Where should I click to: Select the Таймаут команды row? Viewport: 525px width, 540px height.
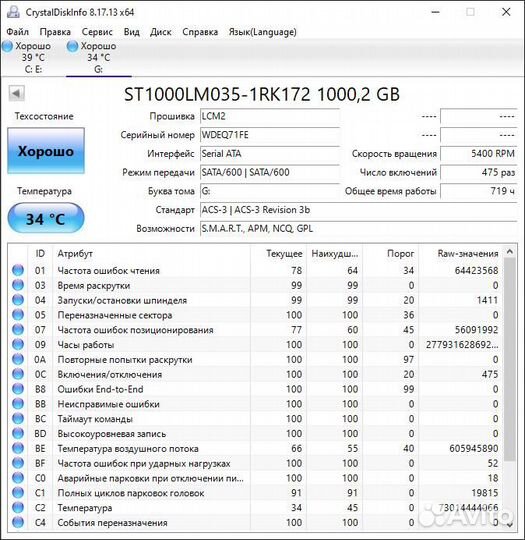click(x=255, y=418)
